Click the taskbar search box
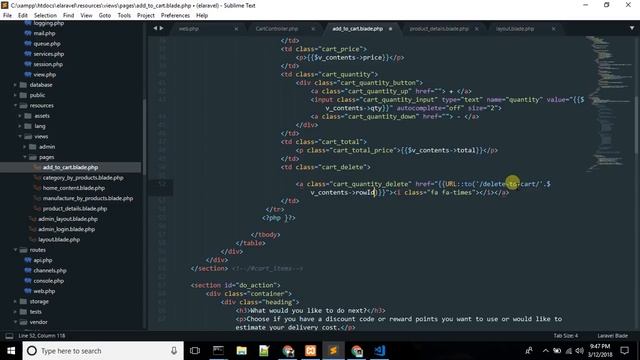This screenshot has height=360, width=640. click(103, 351)
